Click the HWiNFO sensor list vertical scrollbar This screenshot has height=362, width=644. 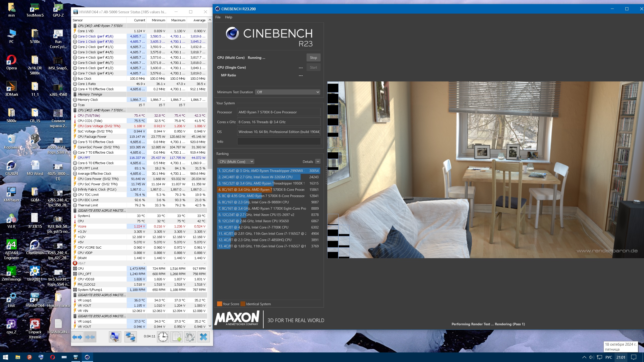point(210,126)
